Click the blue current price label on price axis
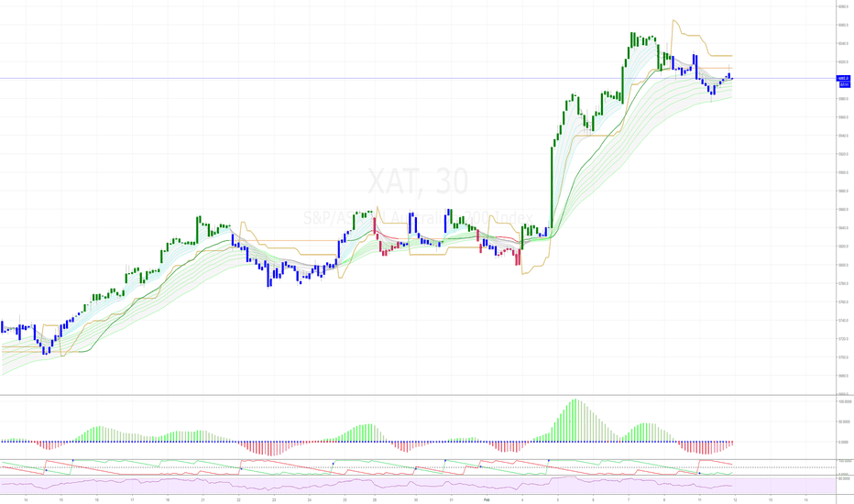 (843, 79)
